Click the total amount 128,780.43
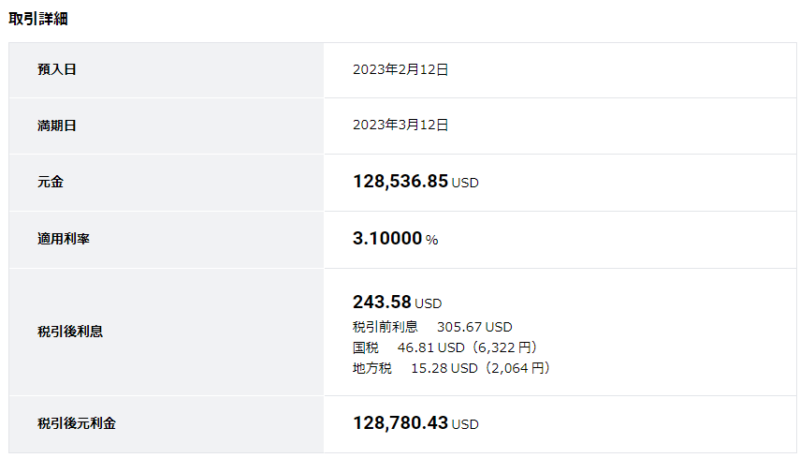Screen dimensions: 800x458 (x=400, y=423)
